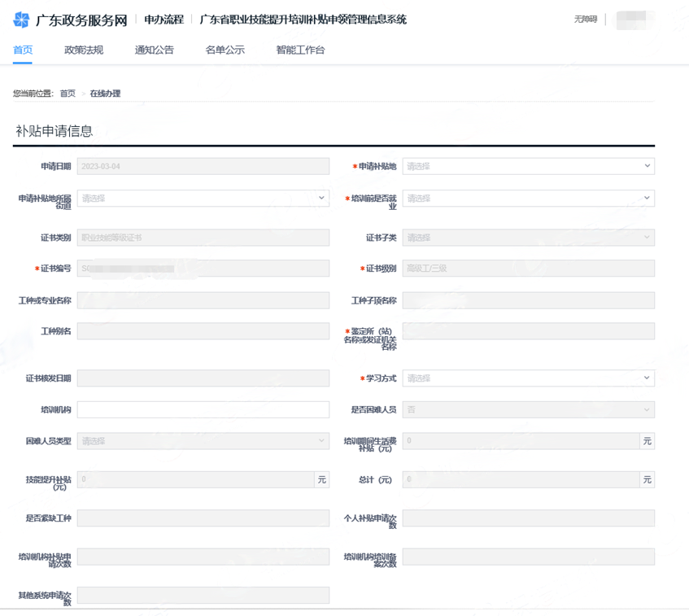The image size is (689, 616).
Task: Click the 技能提升补贴 amount field
Action: (195, 480)
